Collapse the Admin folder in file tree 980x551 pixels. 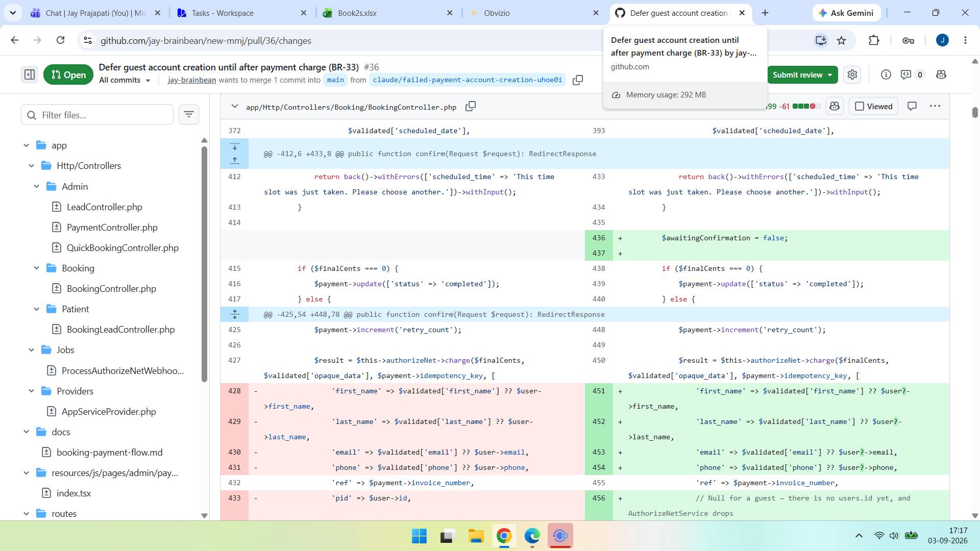pos(37,187)
